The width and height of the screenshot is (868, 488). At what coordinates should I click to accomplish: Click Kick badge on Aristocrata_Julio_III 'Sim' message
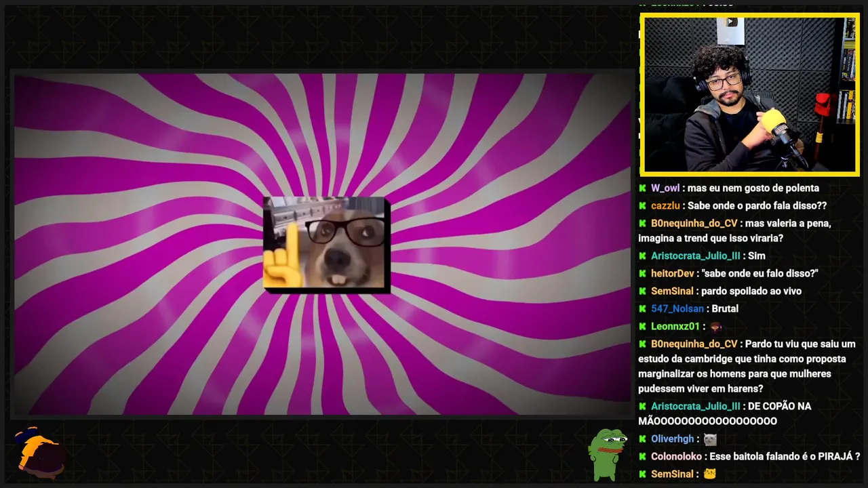click(x=642, y=256)
